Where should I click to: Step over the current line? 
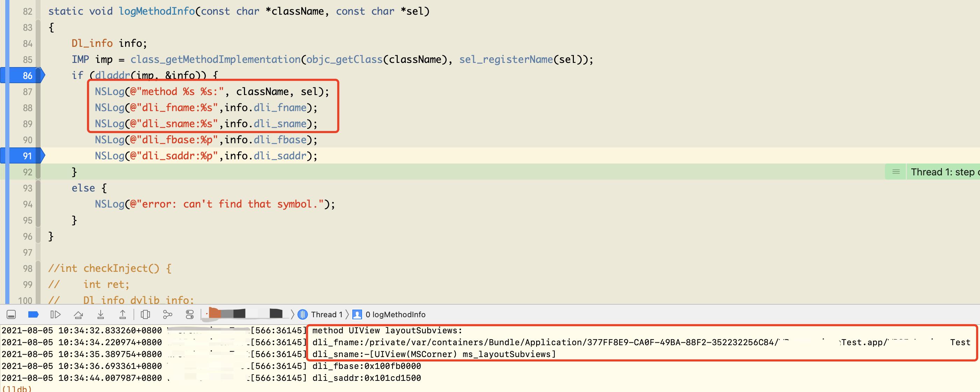78,314
